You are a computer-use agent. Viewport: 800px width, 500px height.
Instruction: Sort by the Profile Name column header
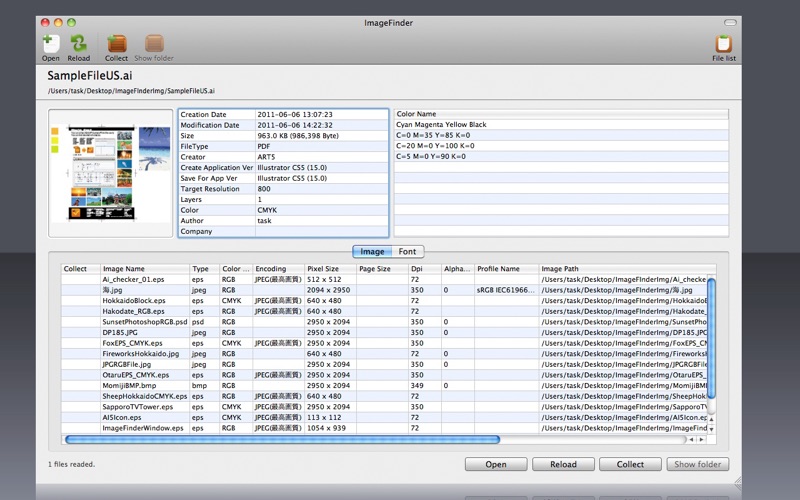tap(507, 269)
